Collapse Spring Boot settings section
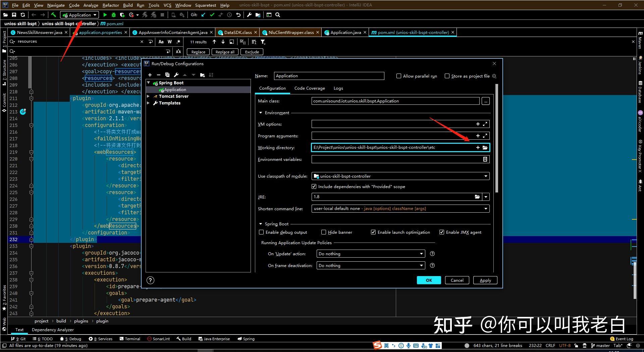This screenshot has width=644, height=352. tap(260, 224)
